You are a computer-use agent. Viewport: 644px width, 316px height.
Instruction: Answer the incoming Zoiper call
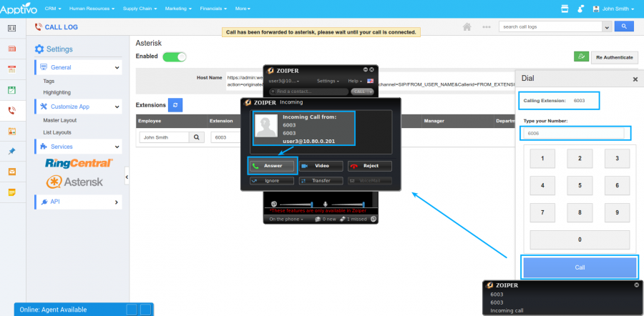click(x=272, y=166)
